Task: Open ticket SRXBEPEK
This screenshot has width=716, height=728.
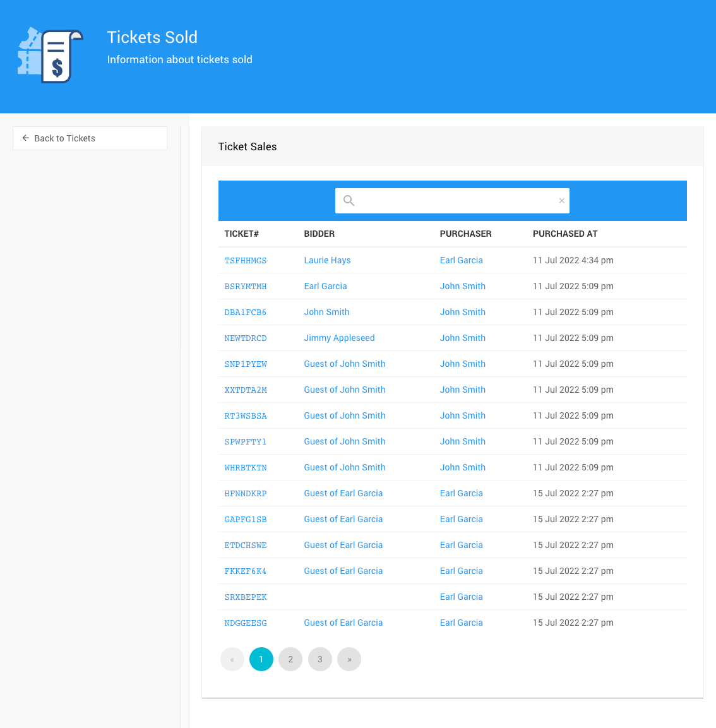Action: pos(246,597)
